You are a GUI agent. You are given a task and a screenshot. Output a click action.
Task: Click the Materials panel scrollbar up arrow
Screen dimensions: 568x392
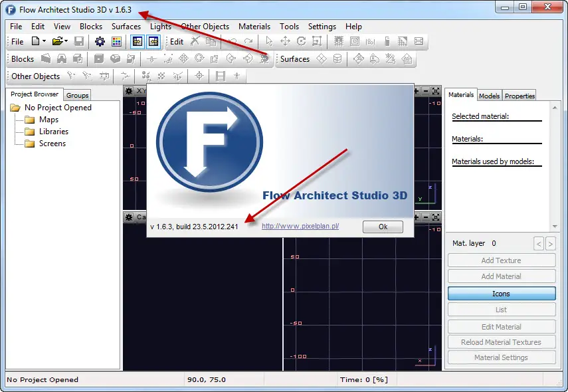(555, 108)
